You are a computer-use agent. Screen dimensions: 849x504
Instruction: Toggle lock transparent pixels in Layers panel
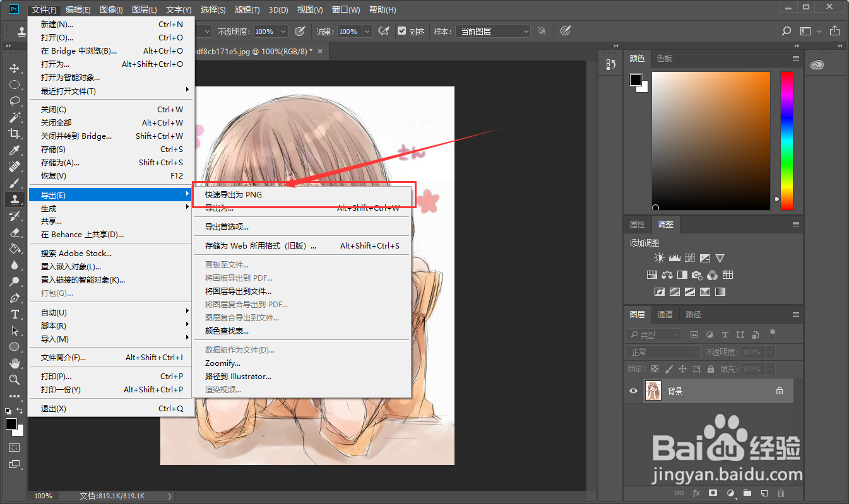[655, 368]
